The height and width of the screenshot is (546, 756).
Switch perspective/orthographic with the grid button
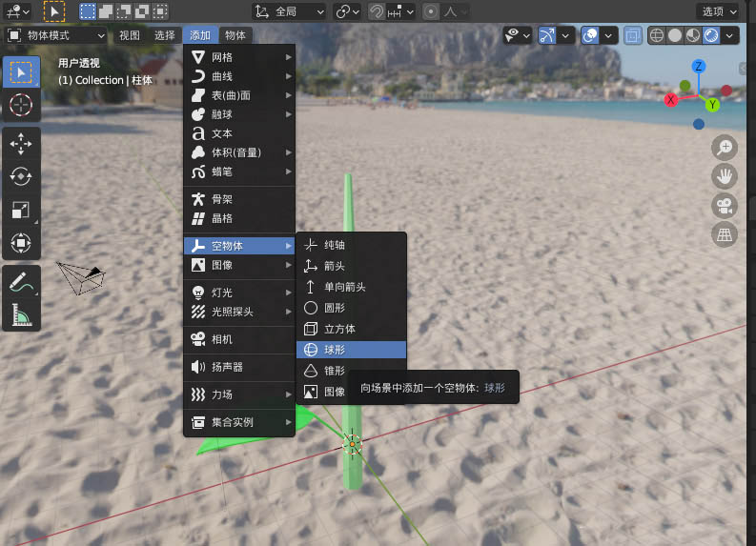point(725,234)
